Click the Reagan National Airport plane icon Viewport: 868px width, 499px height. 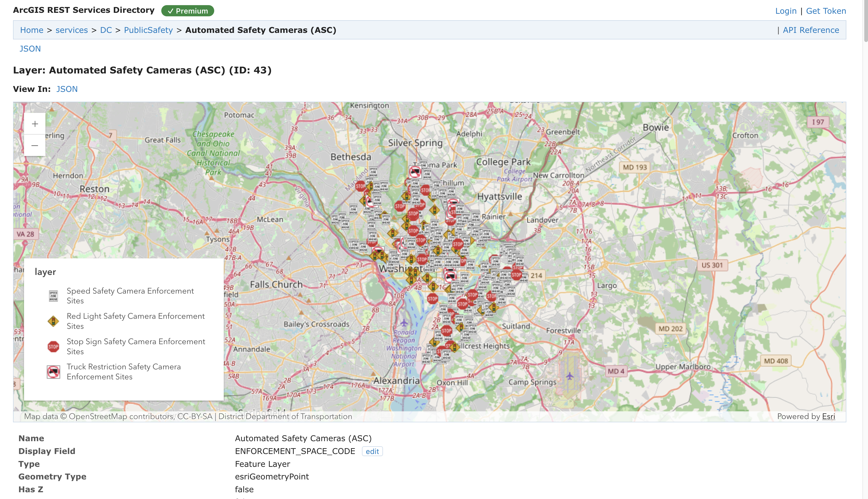coord(404,322)
